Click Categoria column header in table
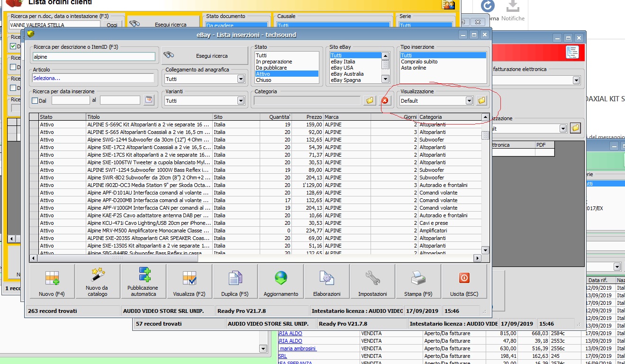 coord(450,117)
